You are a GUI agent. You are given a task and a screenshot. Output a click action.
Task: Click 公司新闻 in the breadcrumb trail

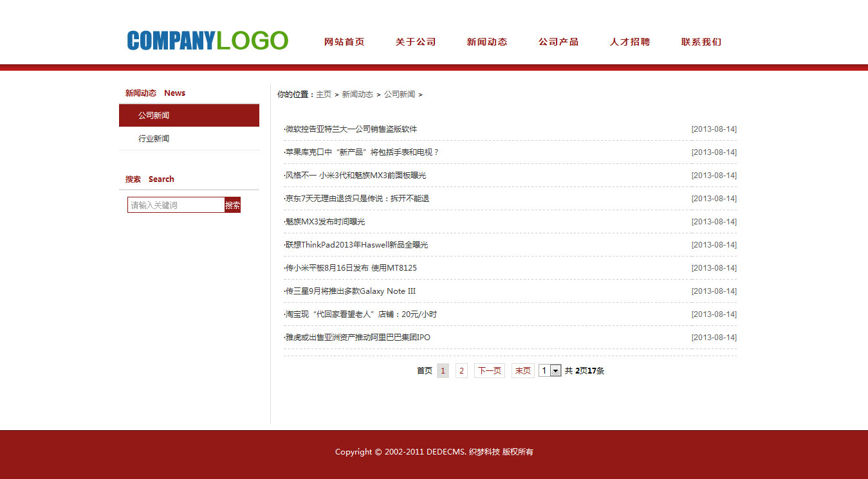coord(400,95)
